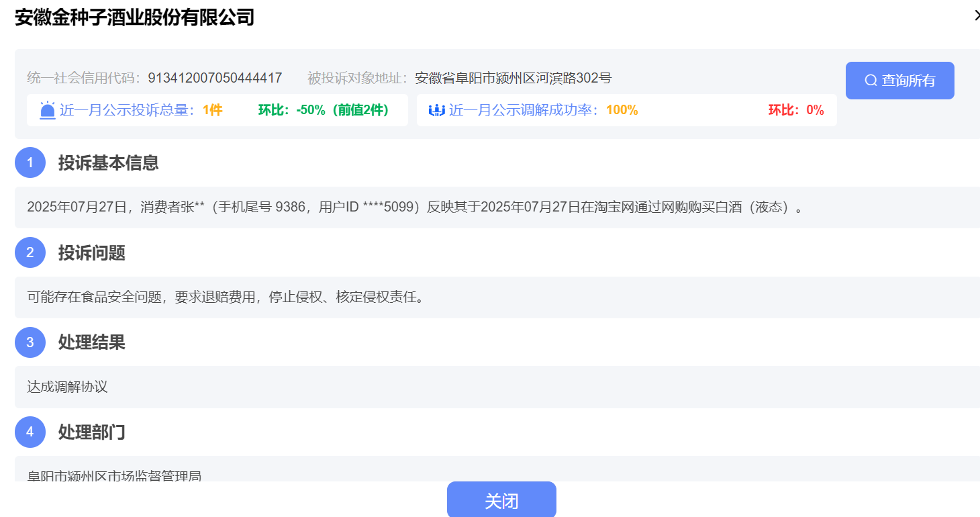The image size is (980, 517).
Task: Click the 投诉问题 heading
Action: [x=91, y=252]
